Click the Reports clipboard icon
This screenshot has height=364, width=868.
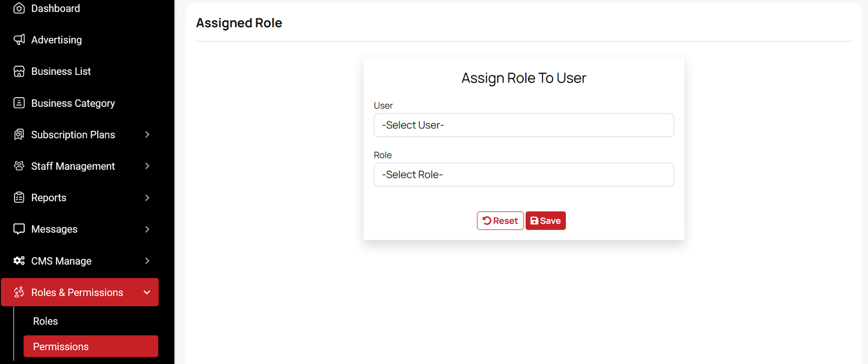coord(19,197)
